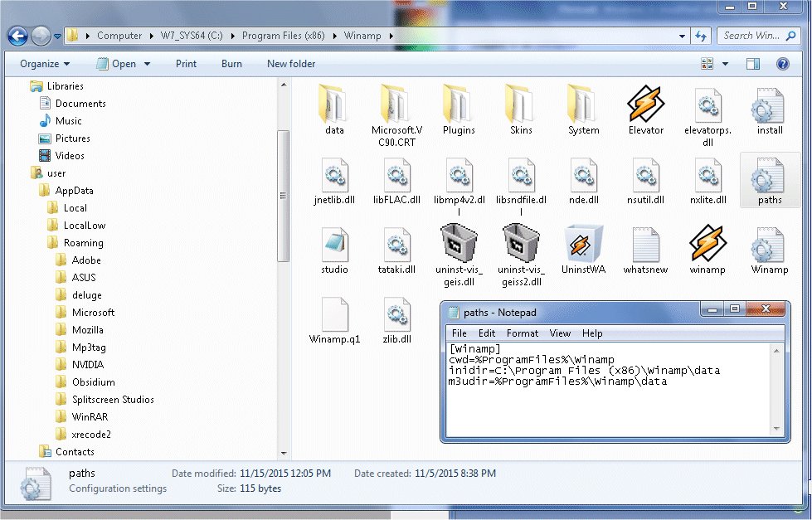Select the Splitscreen Studios folder
Screen dimensions: 812x520
105,399
